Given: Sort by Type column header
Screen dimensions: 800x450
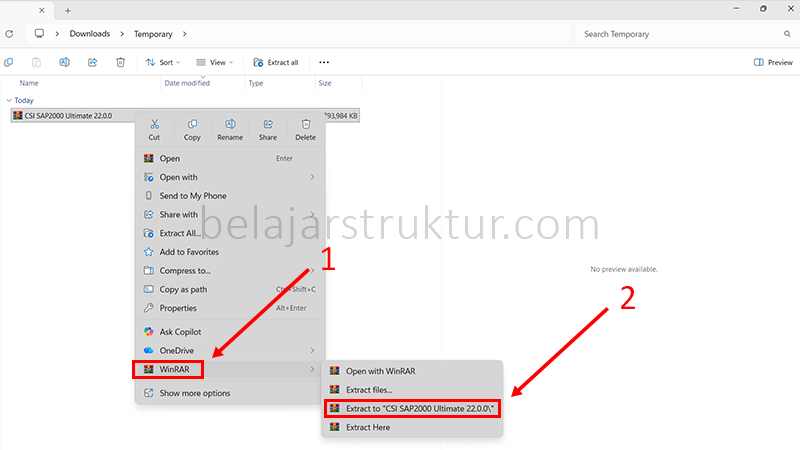Looking at the screenshot, I should pyautogui.click(x=256, y=83).
